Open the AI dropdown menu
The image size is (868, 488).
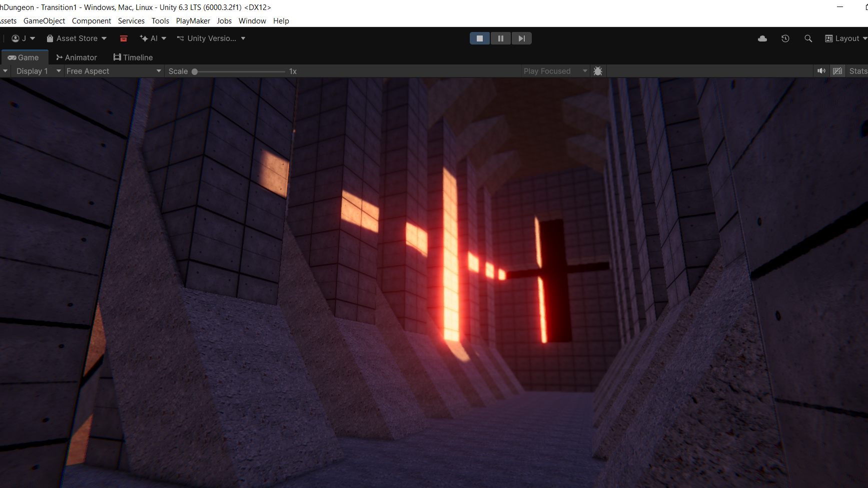click(153, 38)
